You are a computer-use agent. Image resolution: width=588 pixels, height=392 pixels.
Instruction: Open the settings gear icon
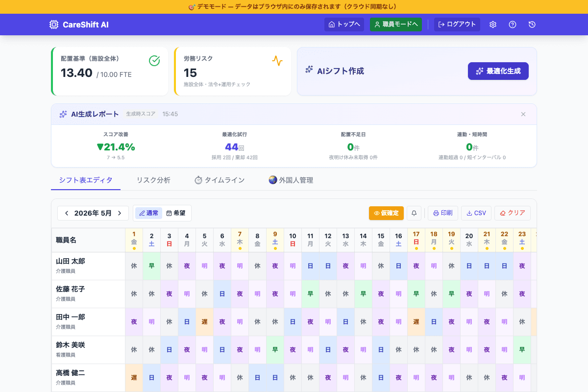pos(493,24)
